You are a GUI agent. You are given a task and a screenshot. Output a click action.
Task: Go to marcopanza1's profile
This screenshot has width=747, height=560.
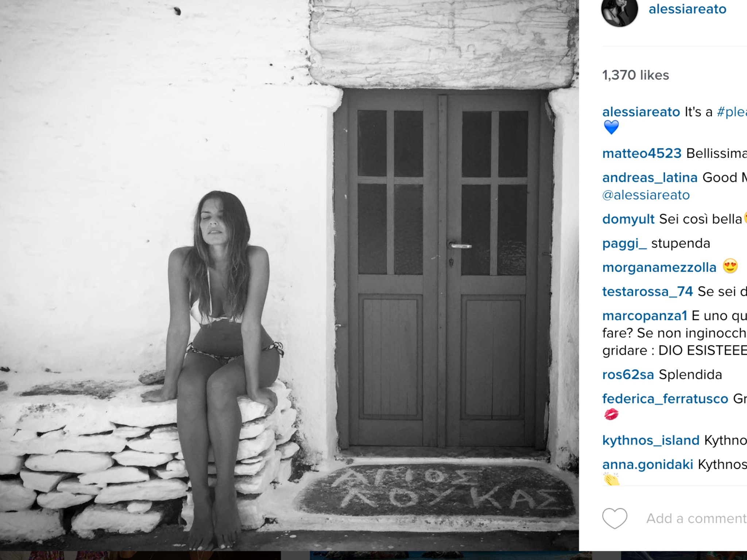tap(645, 316)
